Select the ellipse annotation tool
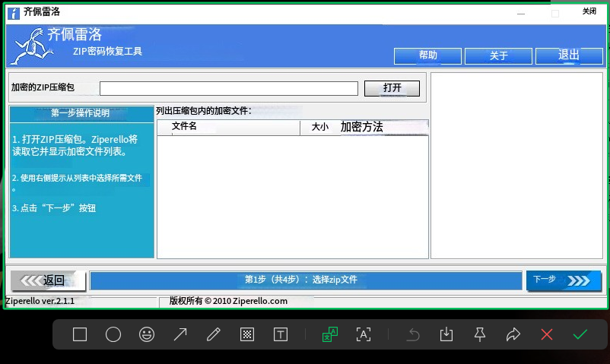This screenshot has height=364, width=610. [x=113, y=334]
